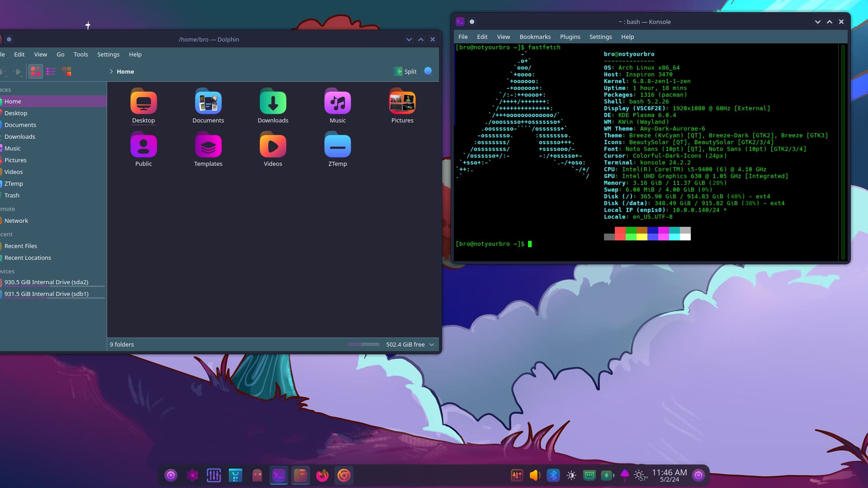Open the Bookmarks menu in Konsole

point(535,37)
